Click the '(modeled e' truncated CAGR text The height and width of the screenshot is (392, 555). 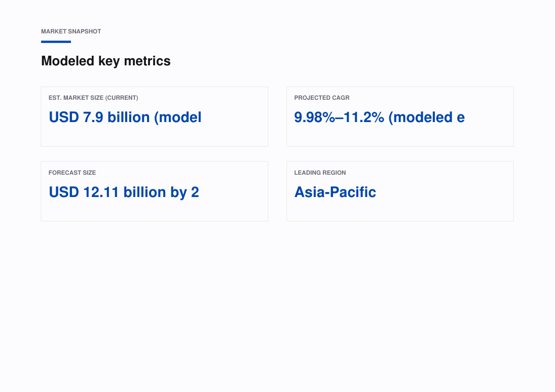(427, 117)
